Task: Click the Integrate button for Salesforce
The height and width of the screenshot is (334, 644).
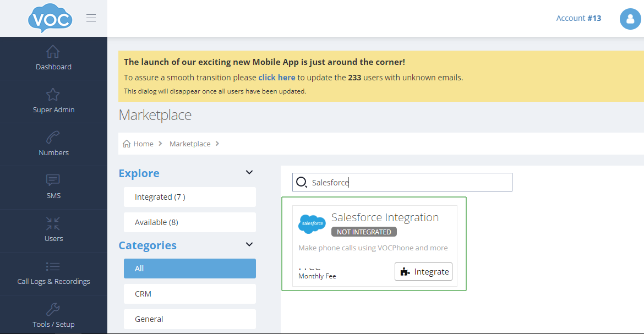Action: pos(423,272)
